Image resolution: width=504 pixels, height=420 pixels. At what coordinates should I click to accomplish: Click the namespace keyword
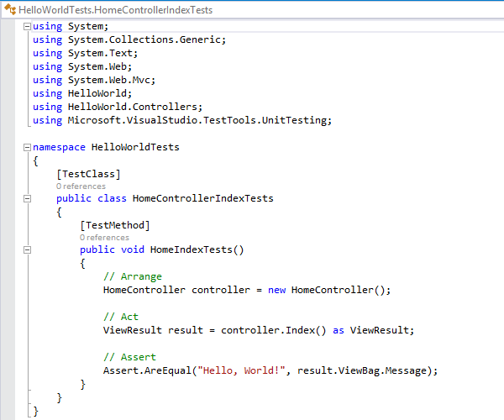coord(59,147)
